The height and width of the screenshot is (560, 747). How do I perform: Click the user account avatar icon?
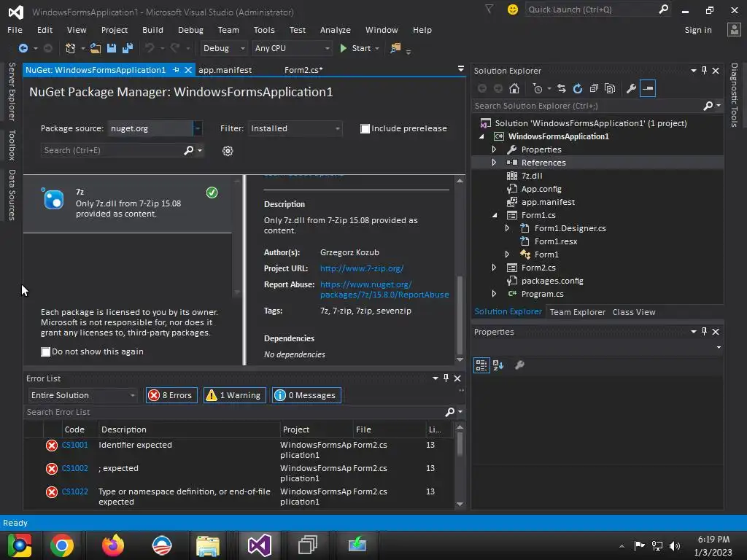click(734, 30)
